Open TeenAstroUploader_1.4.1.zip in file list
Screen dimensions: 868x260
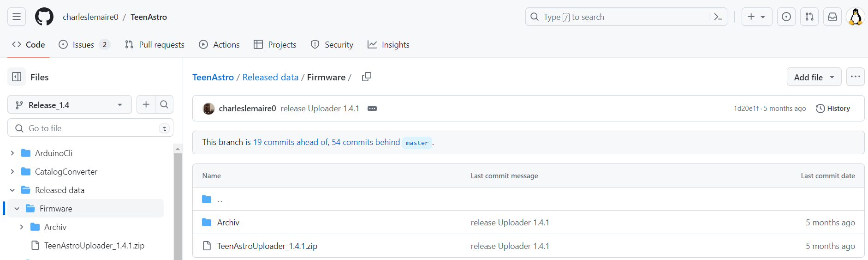267,246
